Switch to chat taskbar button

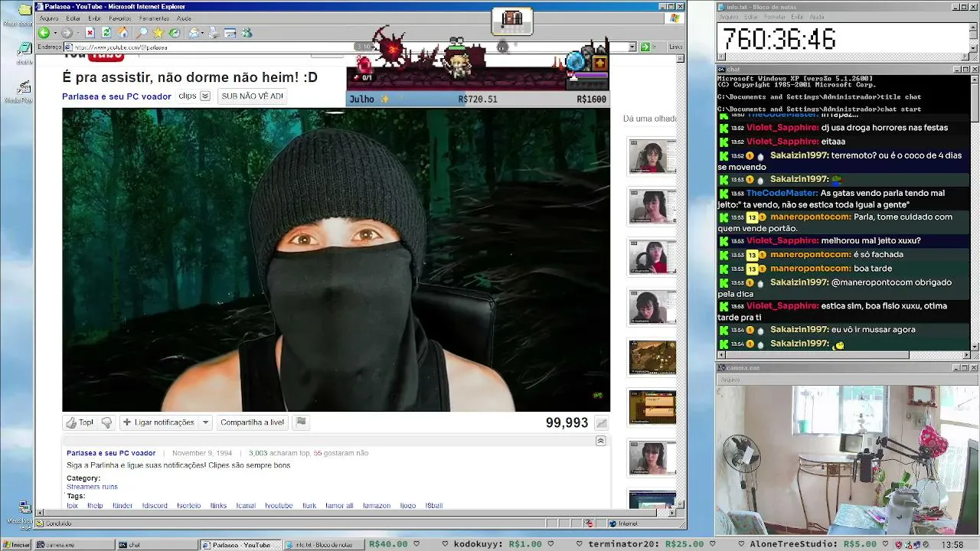[155, 545]
